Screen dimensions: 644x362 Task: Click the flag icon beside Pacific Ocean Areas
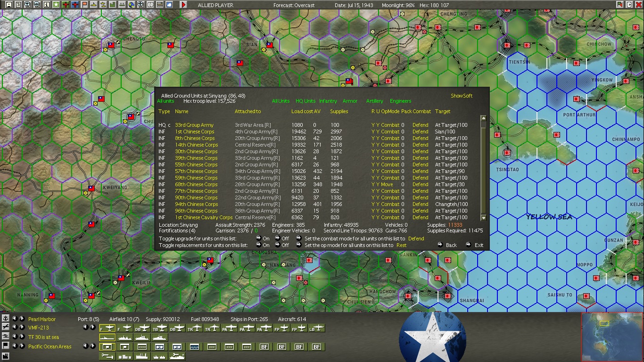click(x=5, y=346)
